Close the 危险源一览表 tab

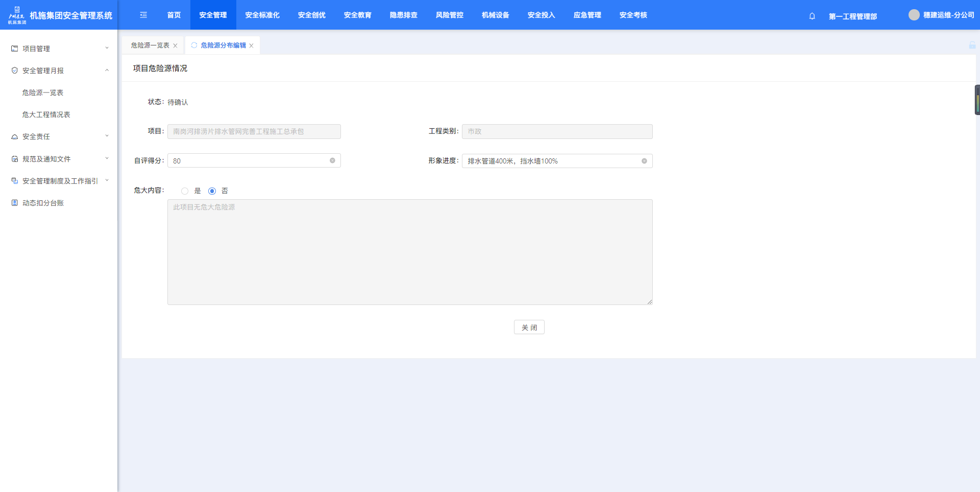pyautogui.click(x=176, y=46)
